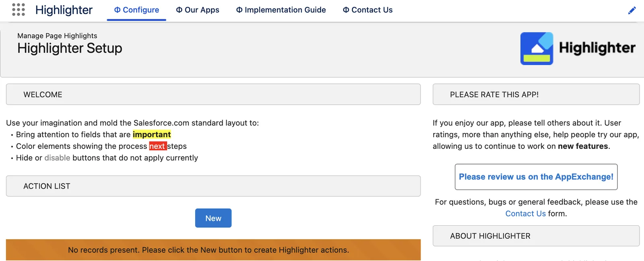
Task: Click Please review us on the AppExchange
Action: tap(536, 177)
